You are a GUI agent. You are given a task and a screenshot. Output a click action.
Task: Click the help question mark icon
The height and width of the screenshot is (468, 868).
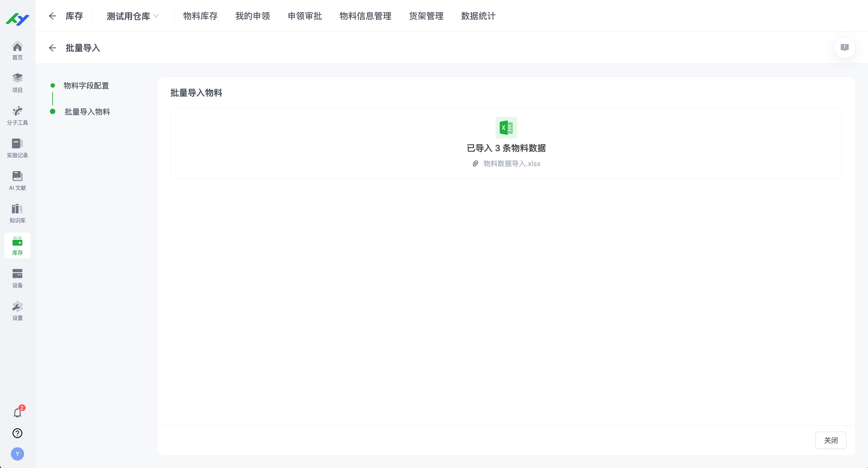pyautogui.click(x=17, y=433)
